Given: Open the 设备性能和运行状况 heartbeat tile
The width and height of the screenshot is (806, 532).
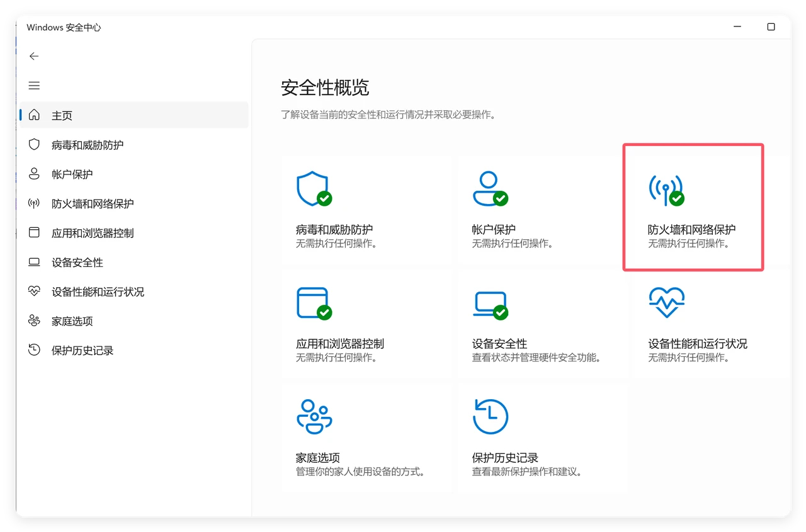Looking at the screenshot, I should (x=666, y=302).
